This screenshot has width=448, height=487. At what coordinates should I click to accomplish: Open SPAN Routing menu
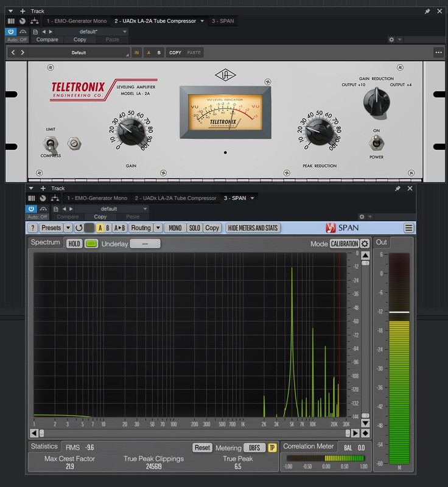pyautogui.click(x=141, y=228)
